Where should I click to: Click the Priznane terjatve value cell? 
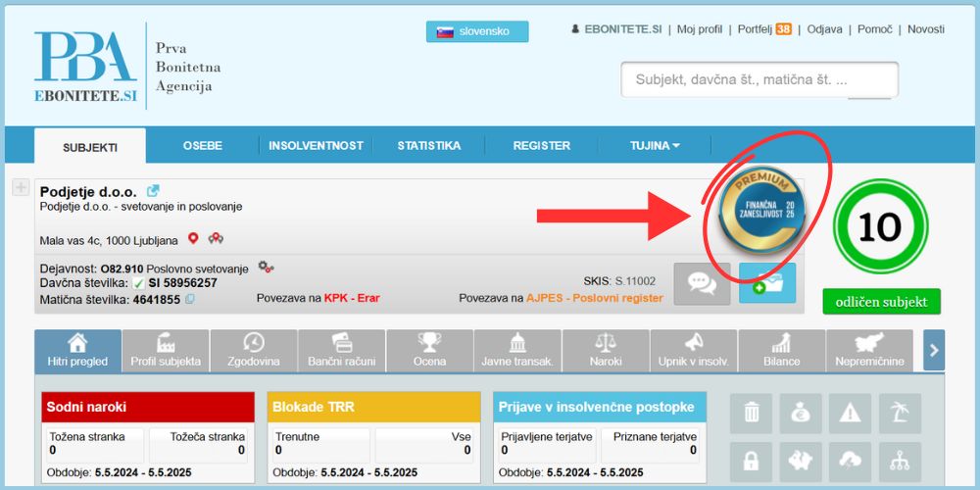(x=651, y=445)
